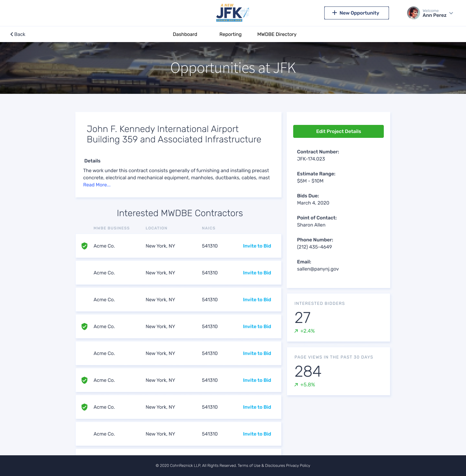Click point of contact Sharon Allen
This screenshot has width=466, height=476.
coord(311,225)
